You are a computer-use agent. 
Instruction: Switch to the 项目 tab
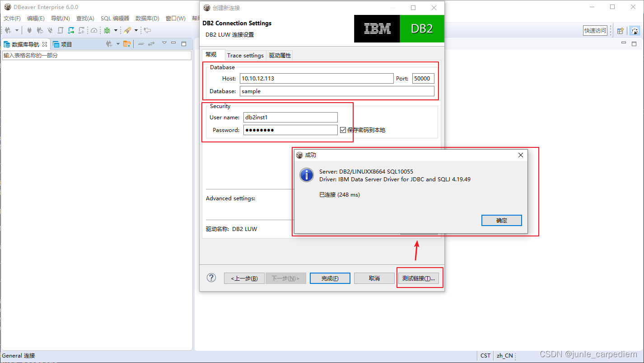(x=62, y=44)
